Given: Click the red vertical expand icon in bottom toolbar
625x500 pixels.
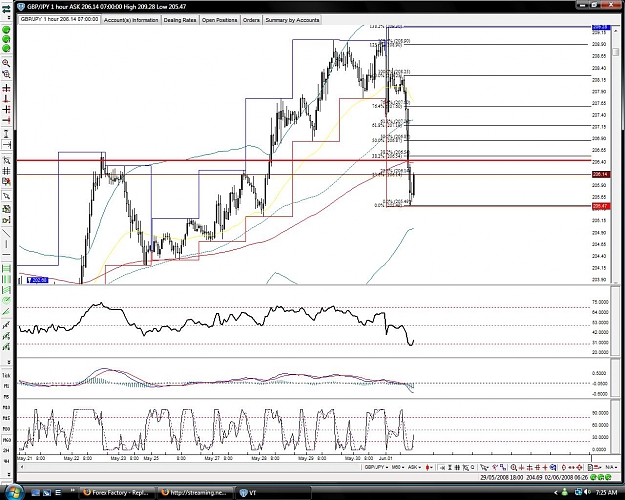Looking at the screenshot, I should (564, 467).
